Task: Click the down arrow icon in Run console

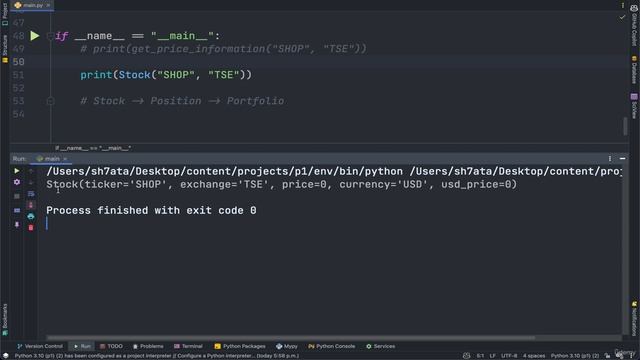Action: tap(31, 182)
